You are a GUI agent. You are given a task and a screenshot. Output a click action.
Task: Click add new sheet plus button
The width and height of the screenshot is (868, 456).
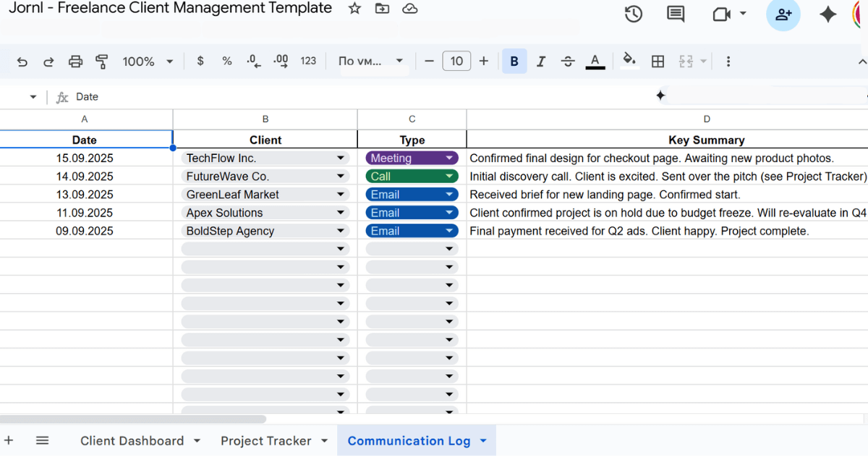[x=9, y=441]
